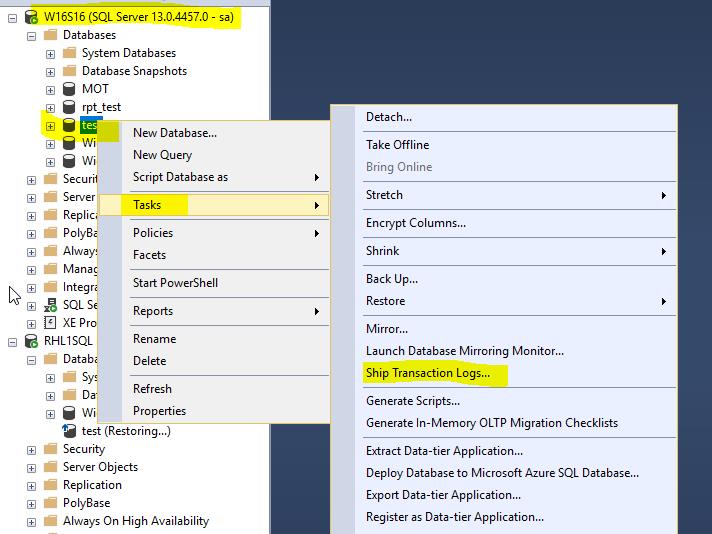
Task: Expand the Server Objects node under RHL1SQL
Action: point(31,468)
